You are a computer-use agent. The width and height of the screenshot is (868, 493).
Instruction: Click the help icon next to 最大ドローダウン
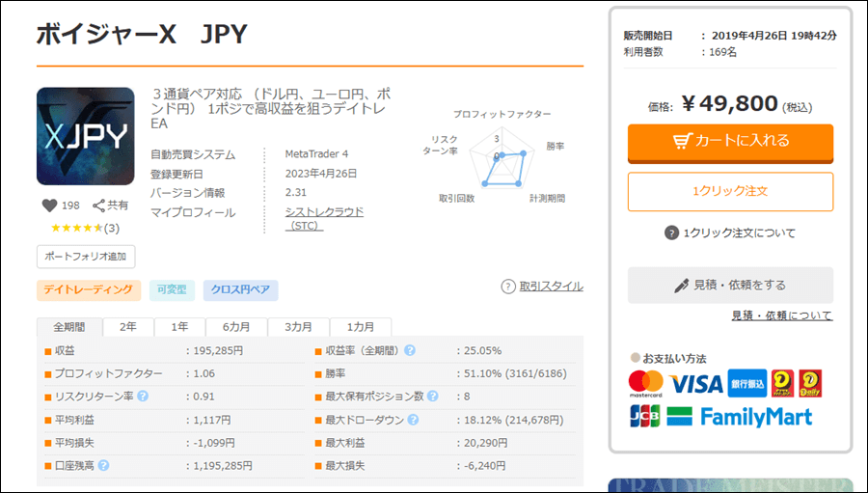tap(413, 420)
